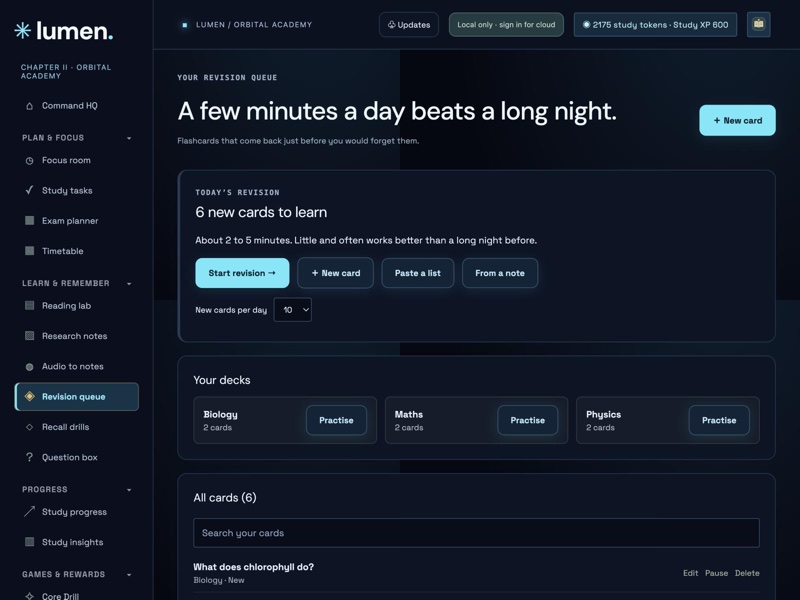Collapse the Plan & Focus section
This screenshot has width=800, height=600.
pyautogui.click(x=129, y=138)
